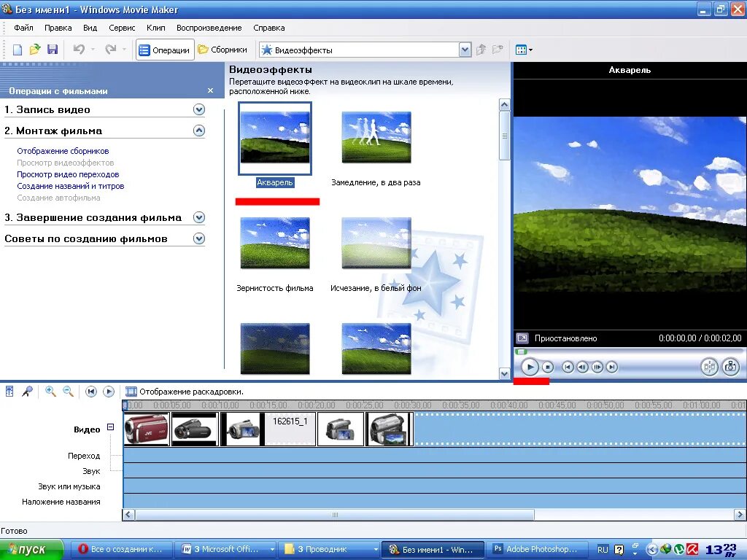The height and width of the screenshot is (560, 747).
Task: Show the Сборники collections pane
Action: (x=222, y=50)
